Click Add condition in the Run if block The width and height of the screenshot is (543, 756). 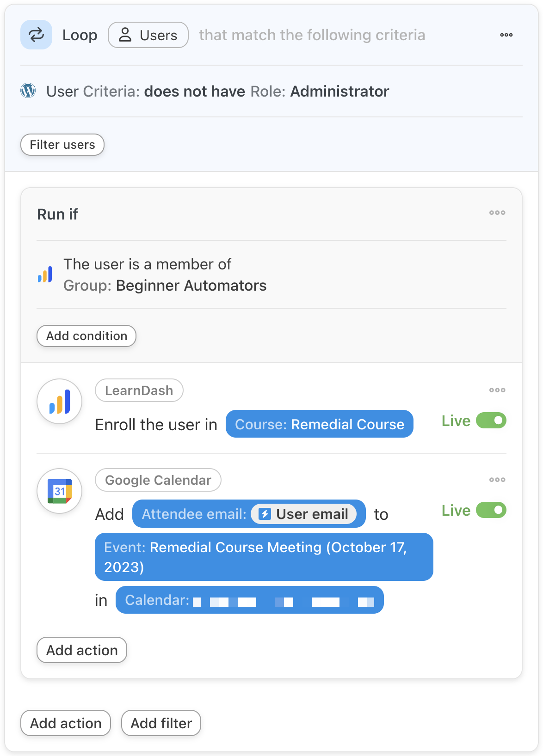point(86,336)
